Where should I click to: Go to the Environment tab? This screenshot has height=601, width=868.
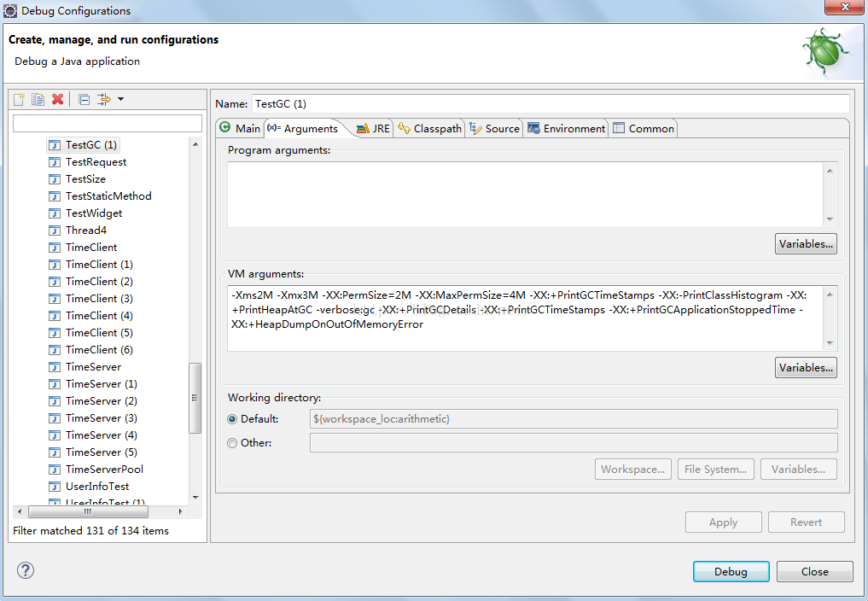567,129
